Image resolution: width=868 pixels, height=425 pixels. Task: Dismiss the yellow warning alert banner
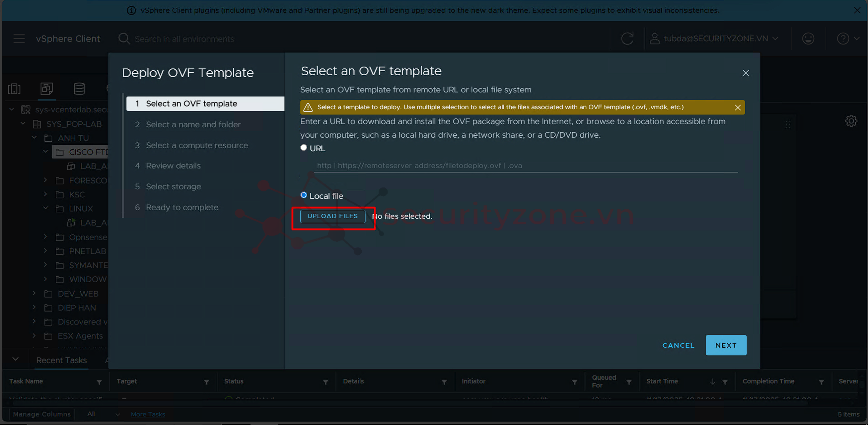point(738,107)
